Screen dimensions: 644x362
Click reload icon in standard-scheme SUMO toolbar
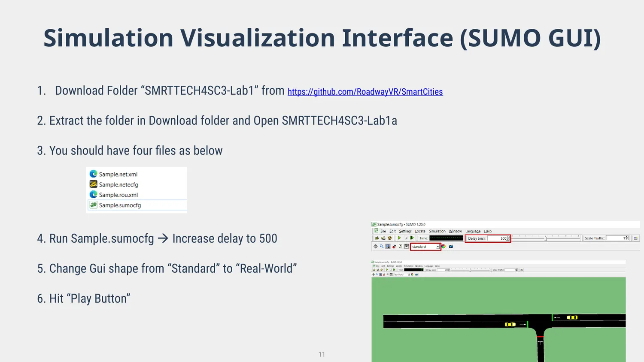click(x=390, y=238)
